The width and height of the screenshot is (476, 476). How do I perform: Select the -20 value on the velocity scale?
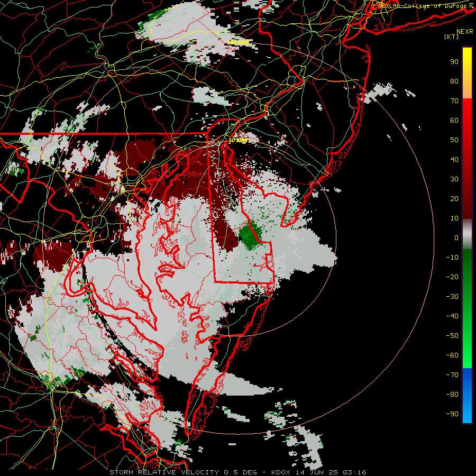[x=452, y=277]
